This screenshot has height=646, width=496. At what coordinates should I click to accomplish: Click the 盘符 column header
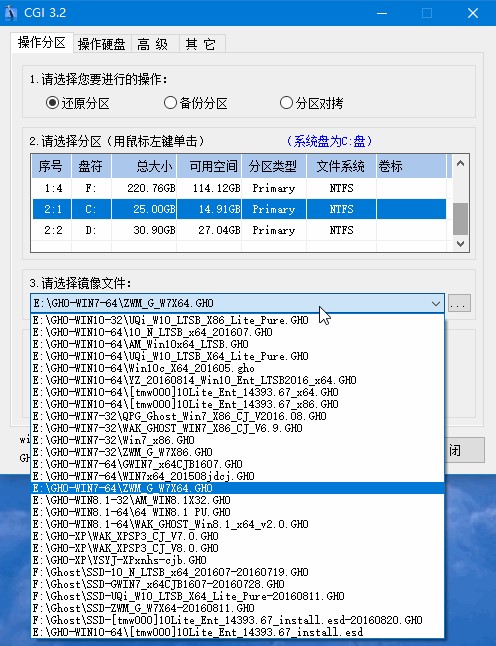(91, 166)
